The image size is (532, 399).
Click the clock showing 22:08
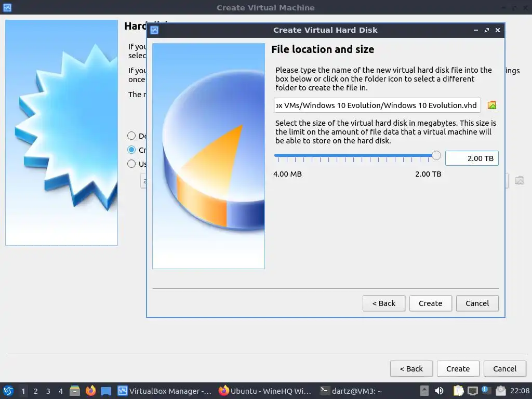tap(520, 391)
